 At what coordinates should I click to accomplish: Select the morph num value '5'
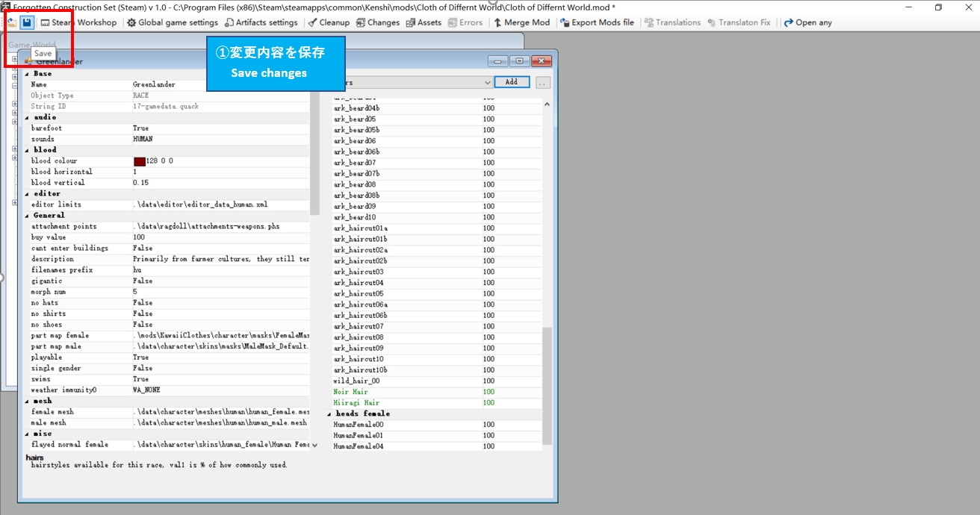pos(135,292)
